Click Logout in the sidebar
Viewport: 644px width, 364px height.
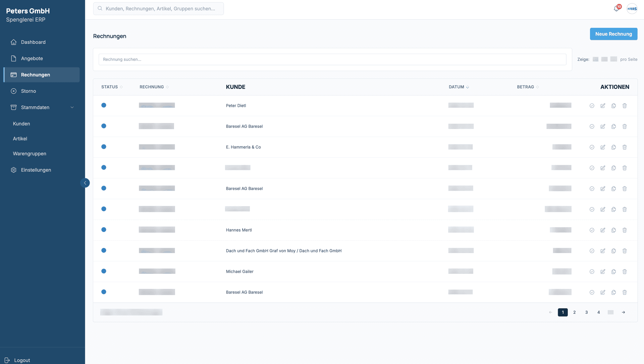[17, 360]
